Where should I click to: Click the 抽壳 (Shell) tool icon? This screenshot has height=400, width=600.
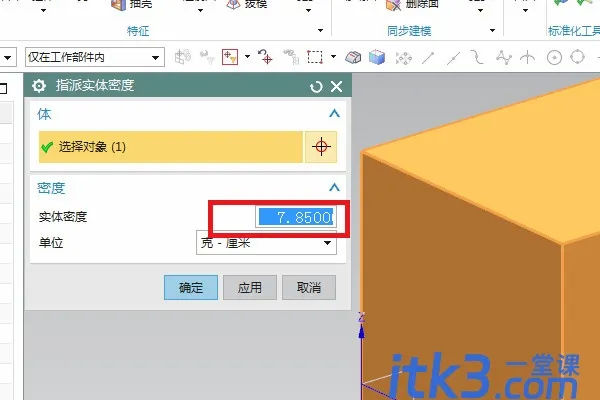click(119, 5)
